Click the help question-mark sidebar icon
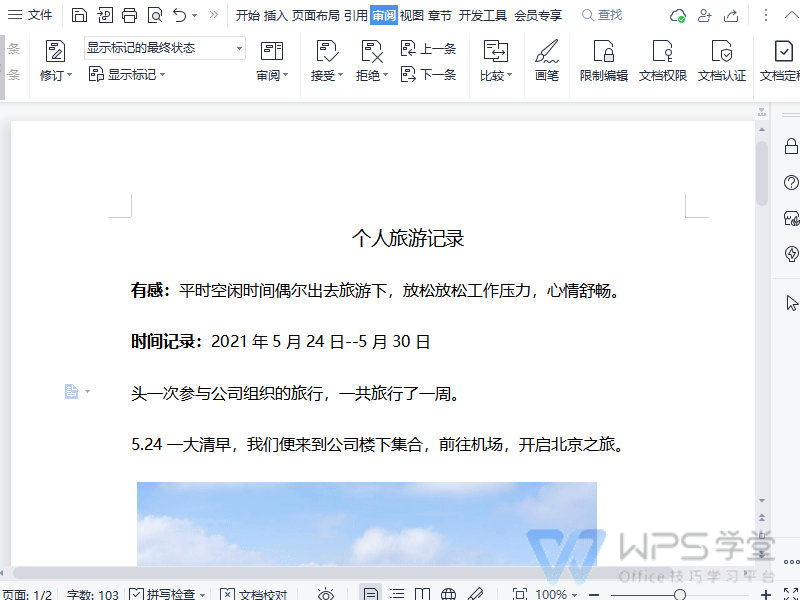 point(791,182)
